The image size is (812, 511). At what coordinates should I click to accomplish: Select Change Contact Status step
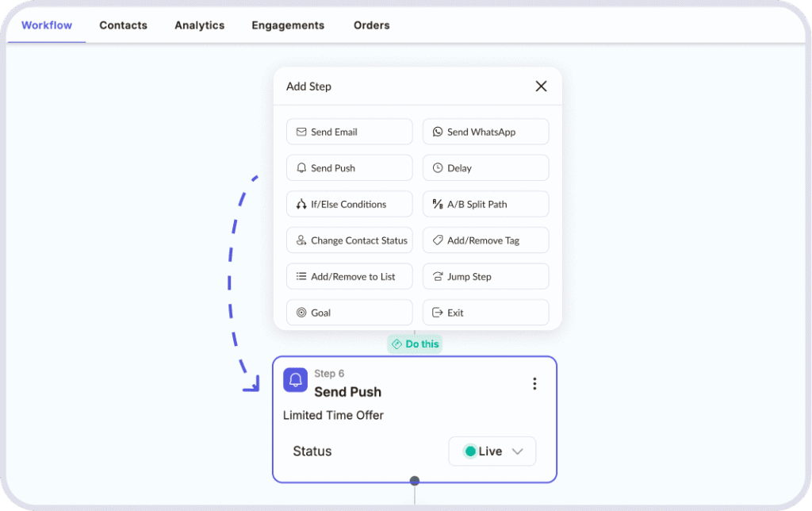350,240
